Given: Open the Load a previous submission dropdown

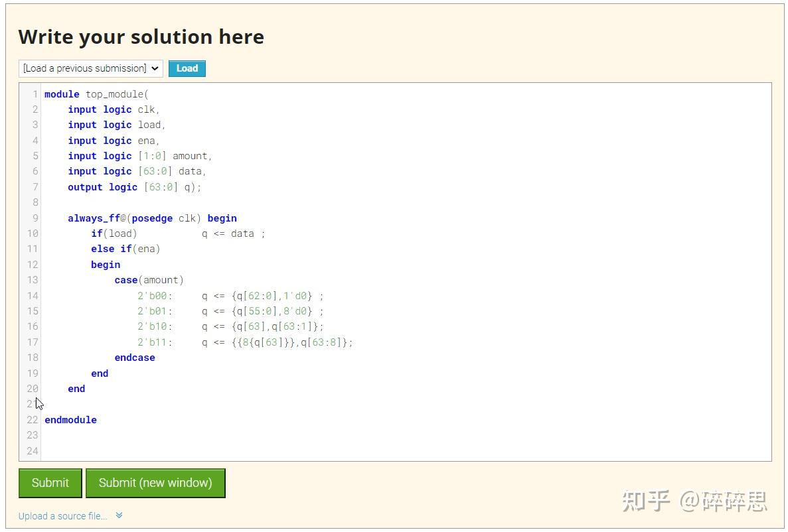Looking at the screenshot, I should tap(90, 68).
